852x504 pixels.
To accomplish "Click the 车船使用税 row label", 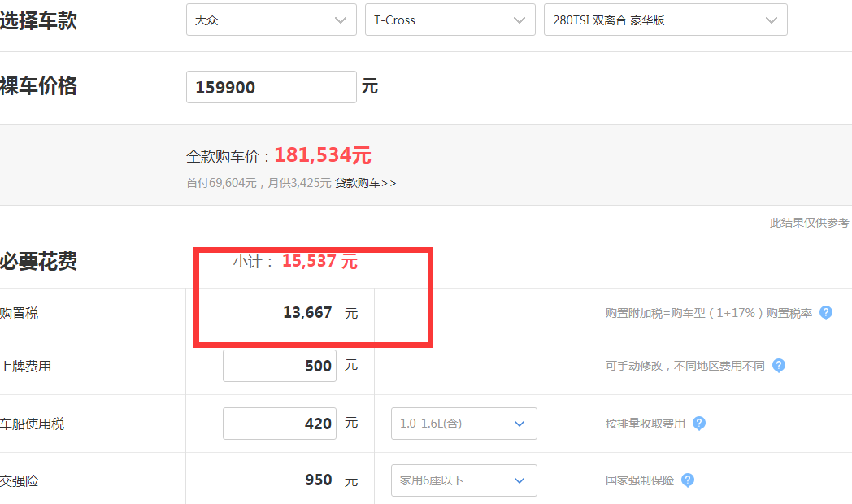I will pyautogui.click(x=32, y=424).
